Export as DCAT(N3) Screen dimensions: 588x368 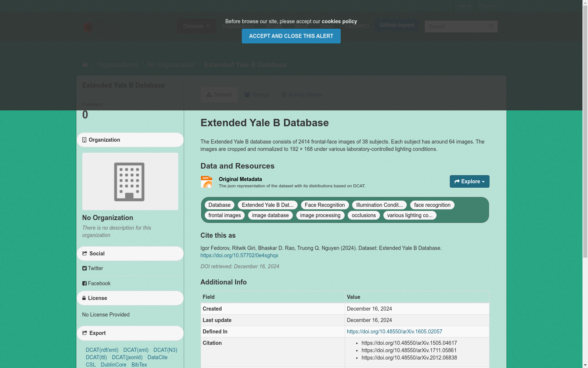(x=165, y=350)
